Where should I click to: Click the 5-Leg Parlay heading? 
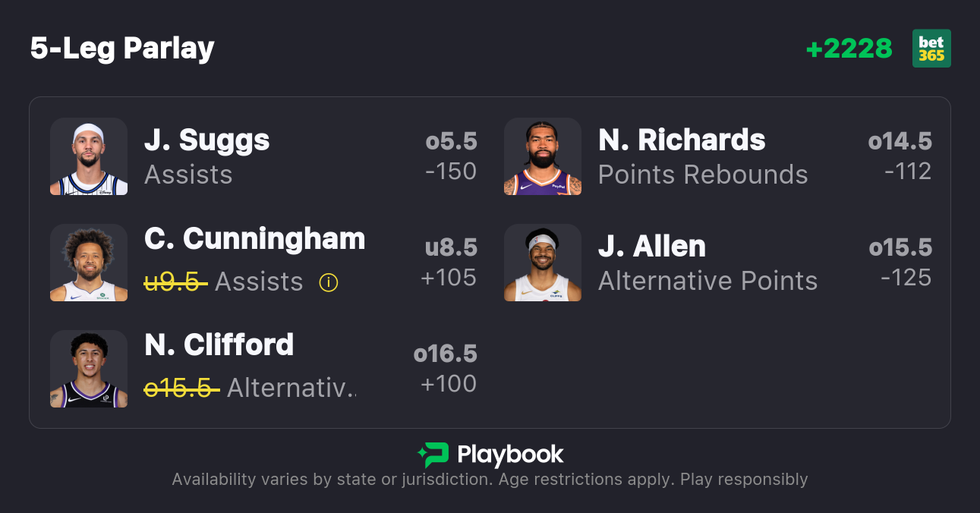click(122, 49)
